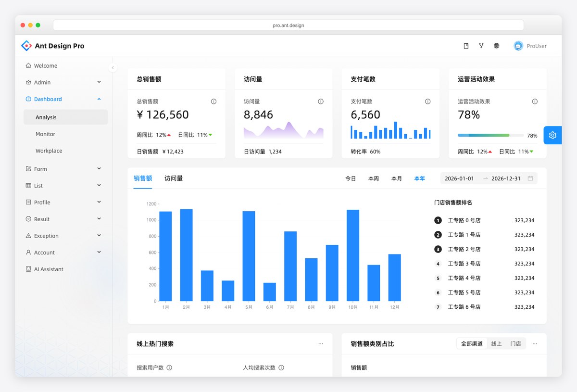Click the List table icon
This screenshot has width=577, height=392.
(x=28, y=186)
